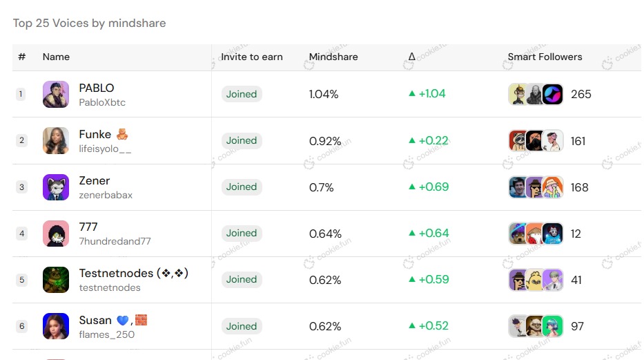Click the brick emoji beside Susan

pyautogui.click(x=141, y=320)
